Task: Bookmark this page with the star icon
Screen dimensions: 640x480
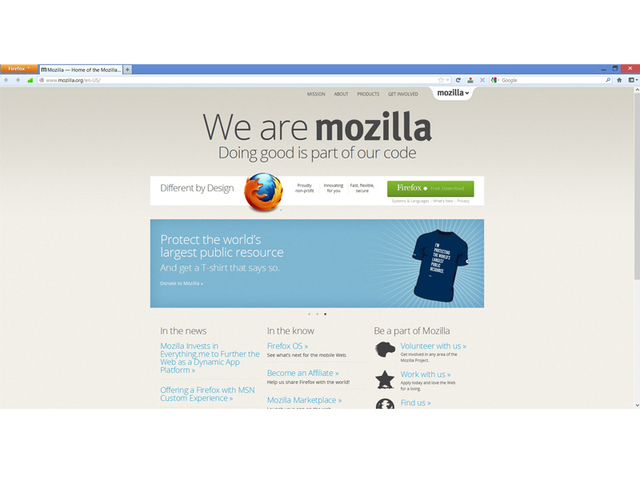Action: pos(441,80)
